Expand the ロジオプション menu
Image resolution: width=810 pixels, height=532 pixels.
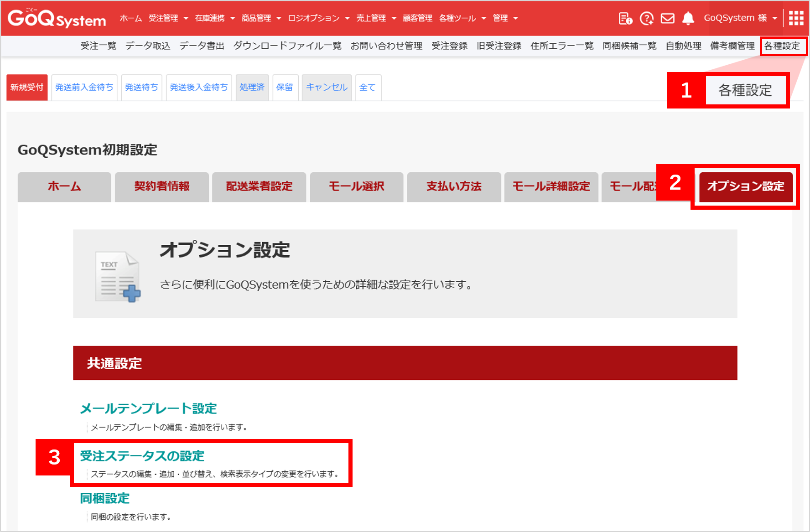(319, 18)
